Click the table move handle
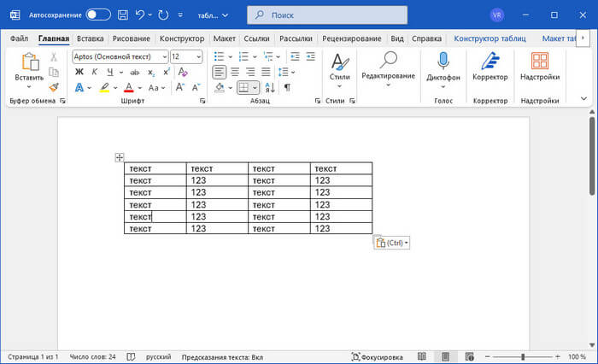Screen dimensions: 598x364 point(120,157)
